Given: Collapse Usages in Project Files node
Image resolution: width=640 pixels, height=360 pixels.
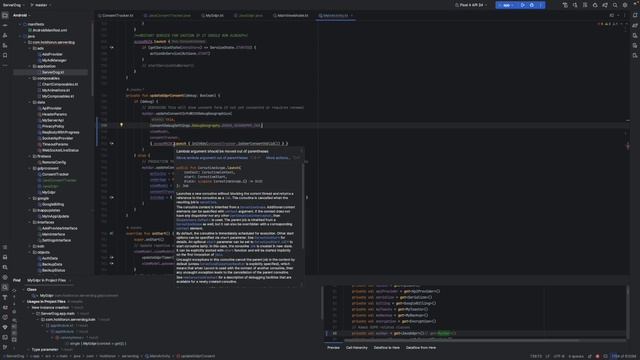Looking at the screenshot, I should (24, 301).
